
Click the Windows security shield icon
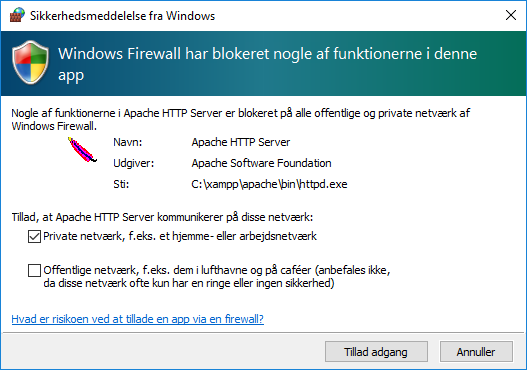31,63
